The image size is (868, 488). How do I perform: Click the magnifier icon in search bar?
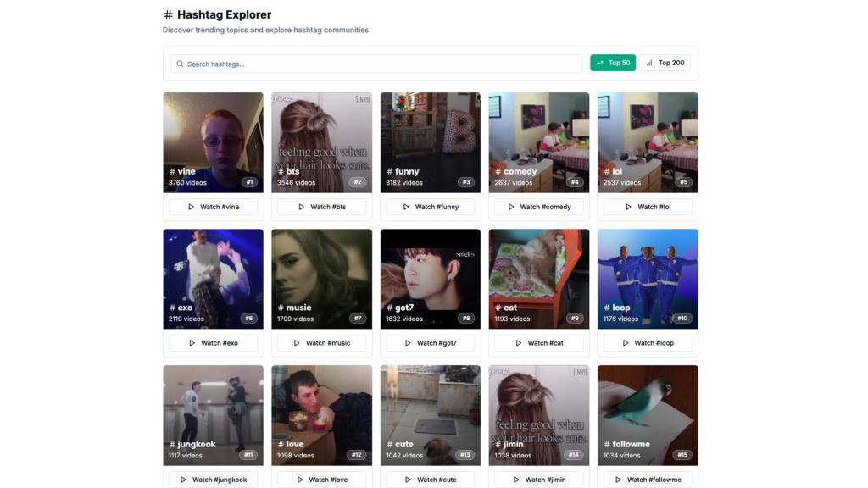(180, 64)
